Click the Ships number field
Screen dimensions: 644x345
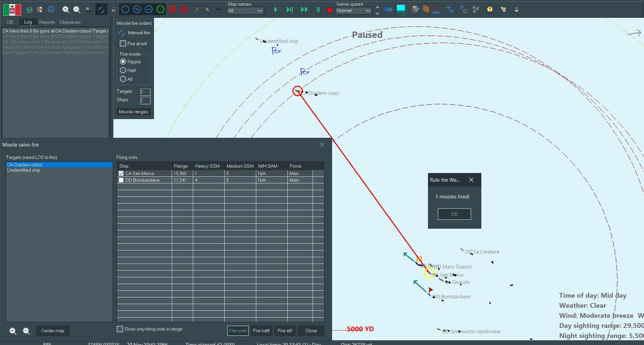(x=145, y=100)
